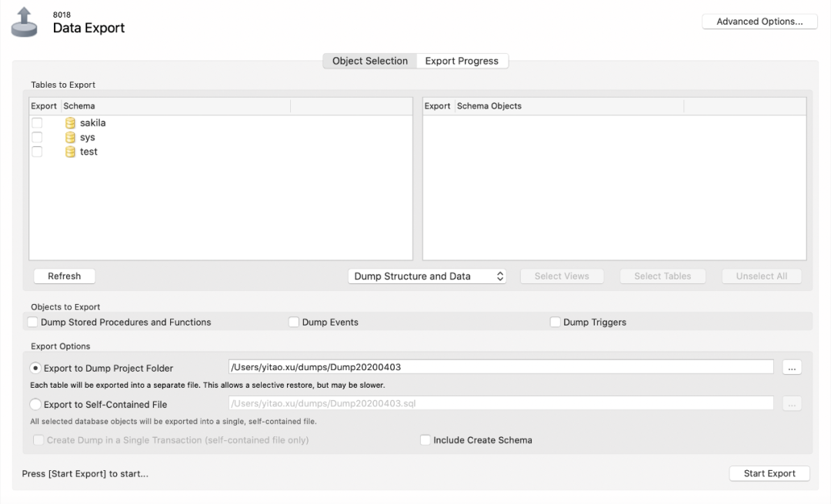Select the Export to Self-Contained File option
This screenshot has height=504, width=831.
coord(35,404)
